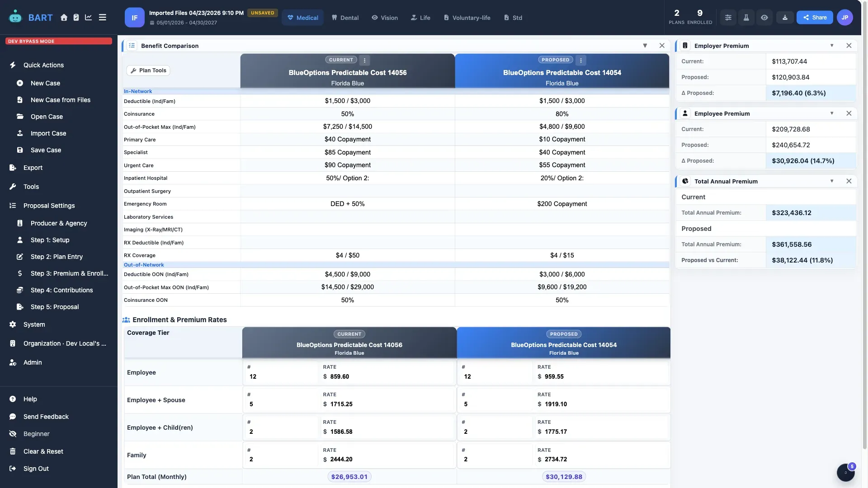The width and height of the screenshot is (868, 488).
Task: Open the Plan Tools button
Action: pos(148,70)
